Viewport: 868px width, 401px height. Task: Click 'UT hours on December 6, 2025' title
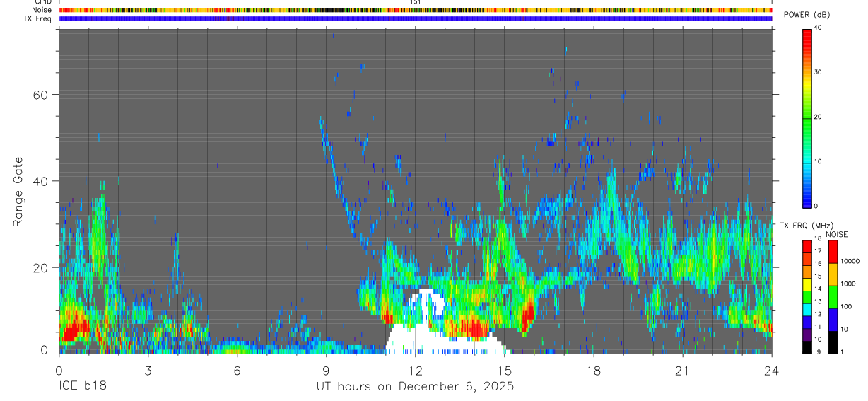pyautogui.click(x=415, y=387)
